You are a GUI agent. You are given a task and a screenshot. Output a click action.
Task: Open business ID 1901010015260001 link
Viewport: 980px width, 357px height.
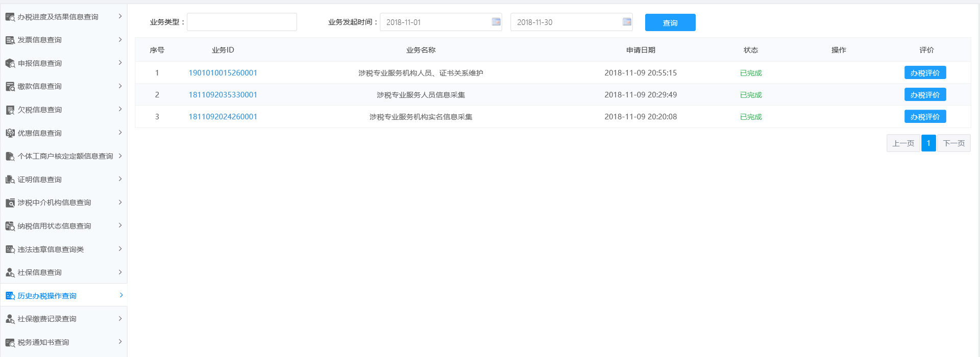pyautogui.click(x=223, y=73)
